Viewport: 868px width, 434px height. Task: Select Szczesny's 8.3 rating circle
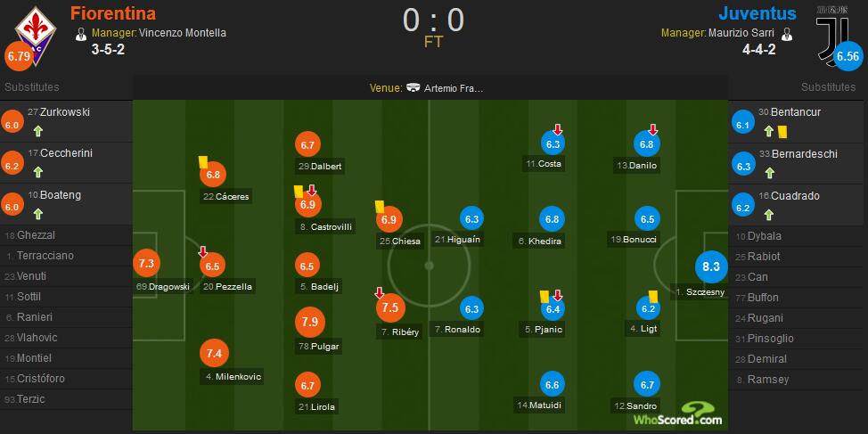click(711, 266)
